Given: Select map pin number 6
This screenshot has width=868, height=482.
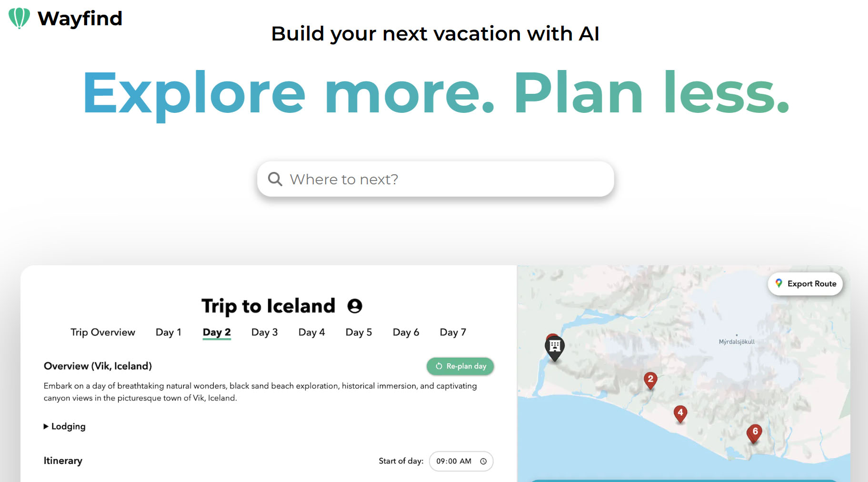Looking at the screenshot, I should click(x=755, y=432).
